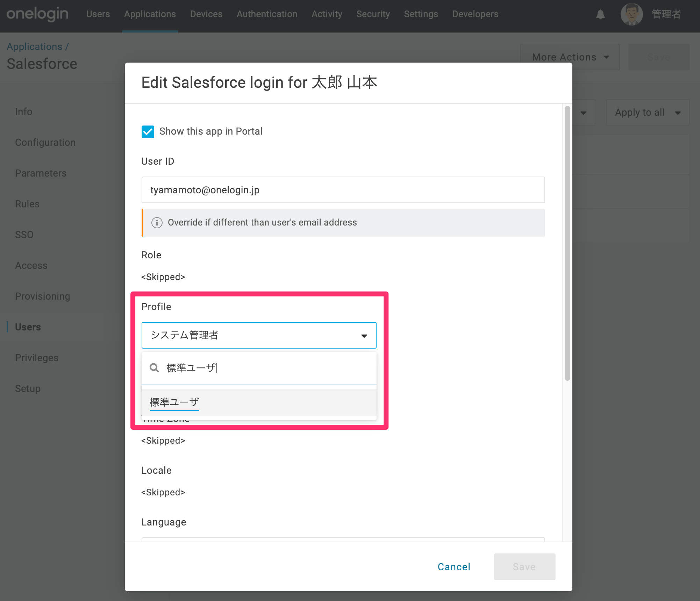Expand the More Actions dropdown
The width and height of the screenshot is (700, 601).
tap(570, 57)
